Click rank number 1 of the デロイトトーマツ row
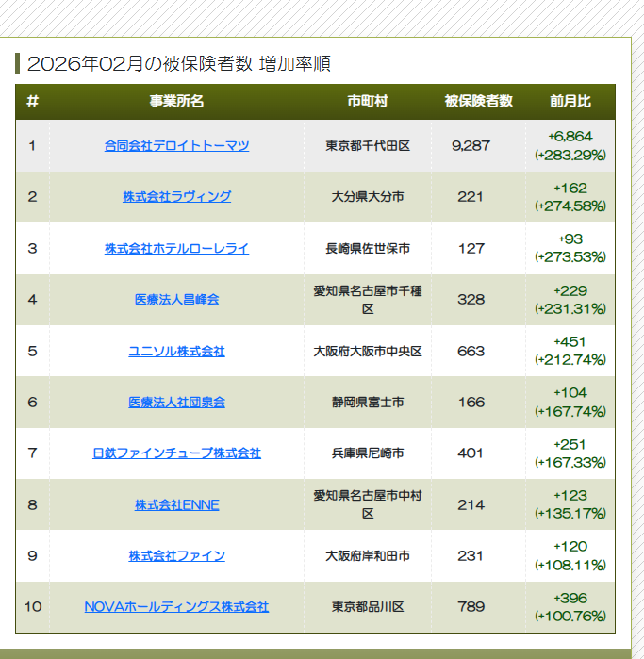The width and height of the screenshot is (644, 659). point(32,146)
